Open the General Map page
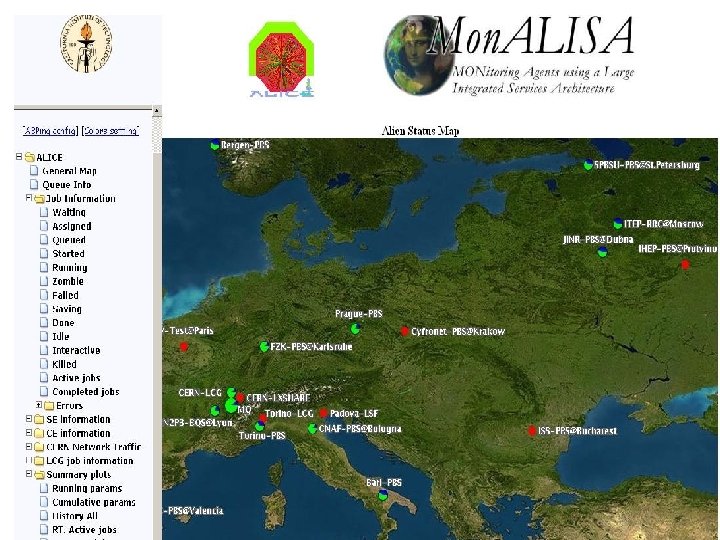 pyautogui.click(x=69, y=171)
